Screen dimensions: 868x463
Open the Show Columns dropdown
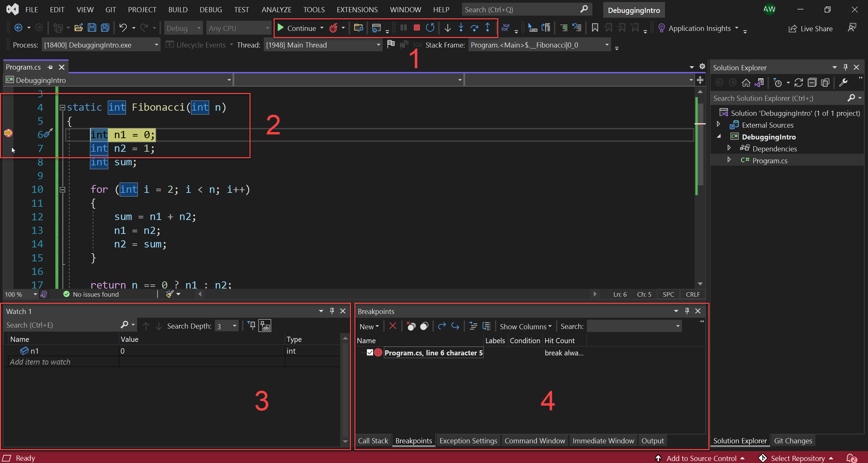[x=525, y=326]
